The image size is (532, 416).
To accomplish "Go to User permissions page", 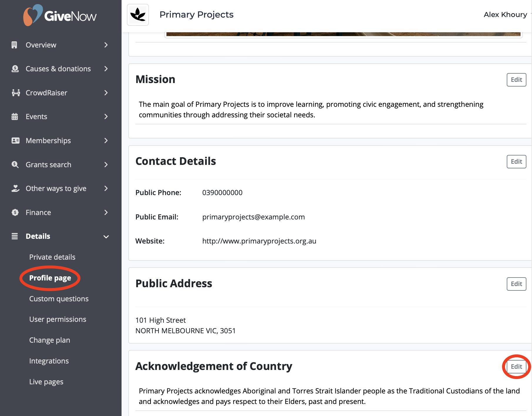I will [58, 319].
